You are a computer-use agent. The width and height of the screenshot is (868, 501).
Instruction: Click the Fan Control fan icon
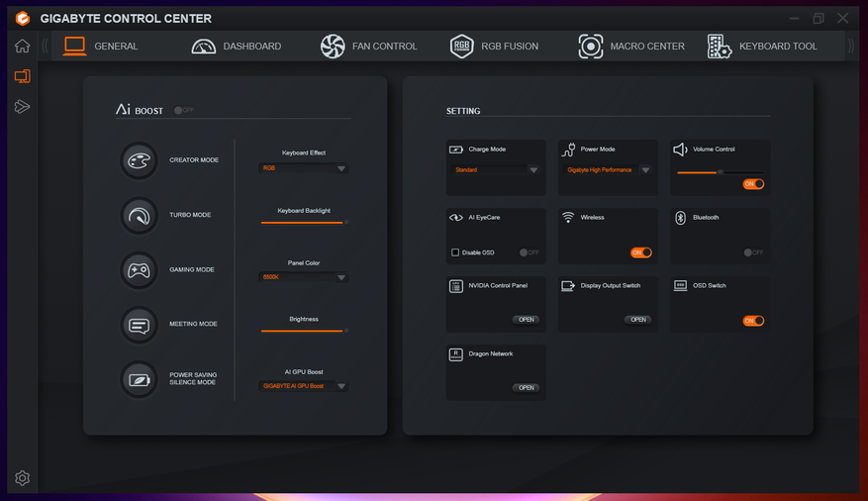point(333,47)
